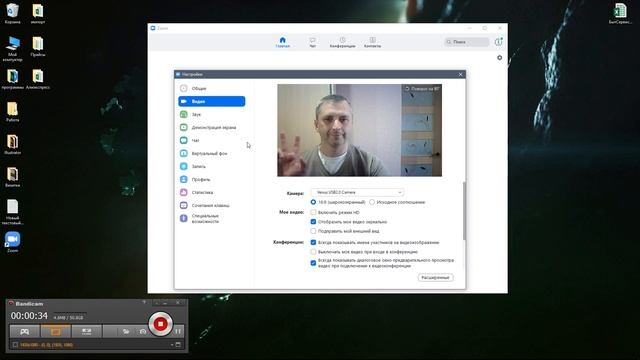Image resolution: width=640 pixels, height=360 pixels.
Task: Toggle always show participant names checkbox
Action: click(313, 242)
